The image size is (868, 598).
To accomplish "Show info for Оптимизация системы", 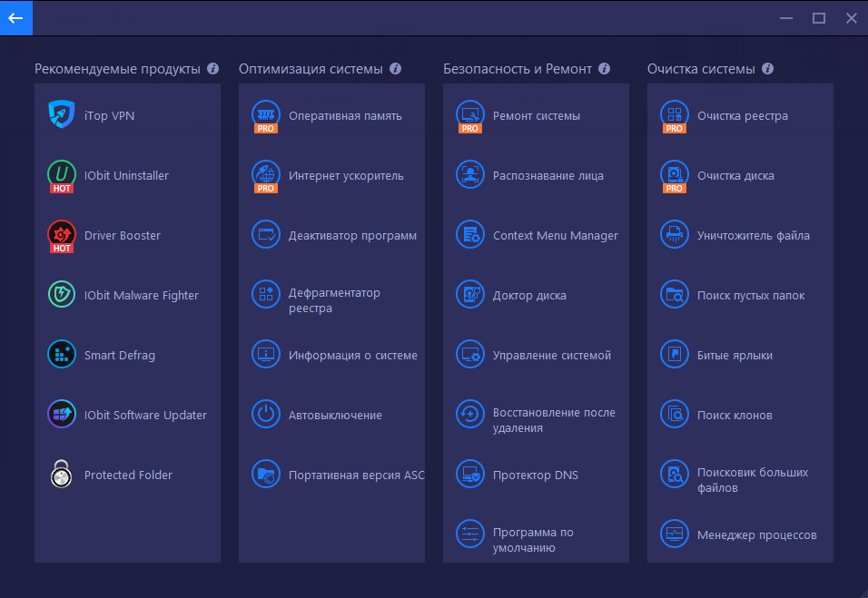I will [395, 69].
